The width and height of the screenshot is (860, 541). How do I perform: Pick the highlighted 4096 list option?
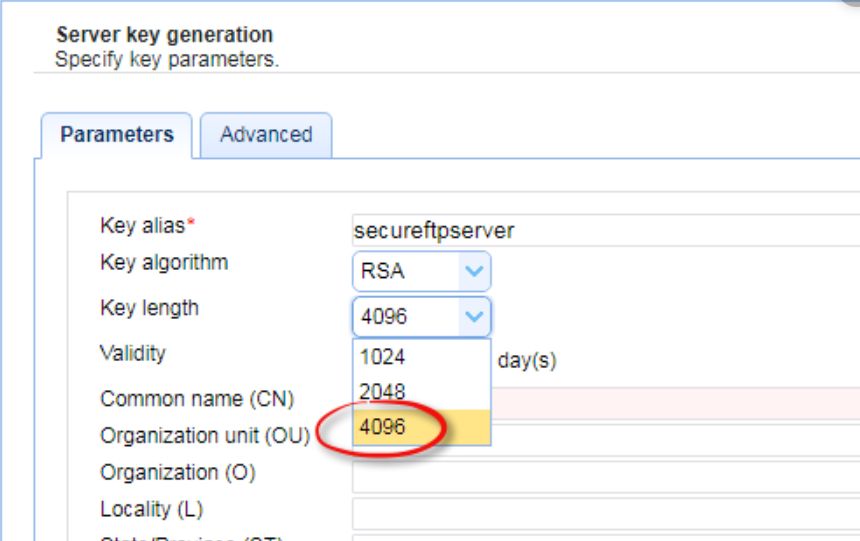coord(421,427)
